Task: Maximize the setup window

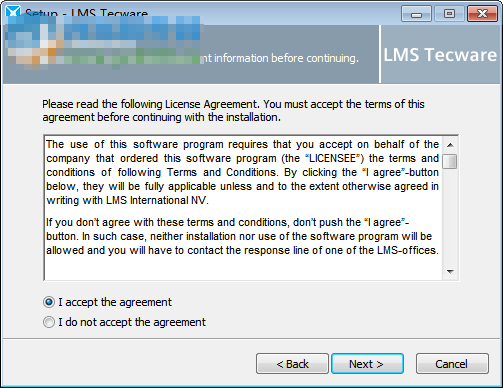Action: tap(449, 14)
